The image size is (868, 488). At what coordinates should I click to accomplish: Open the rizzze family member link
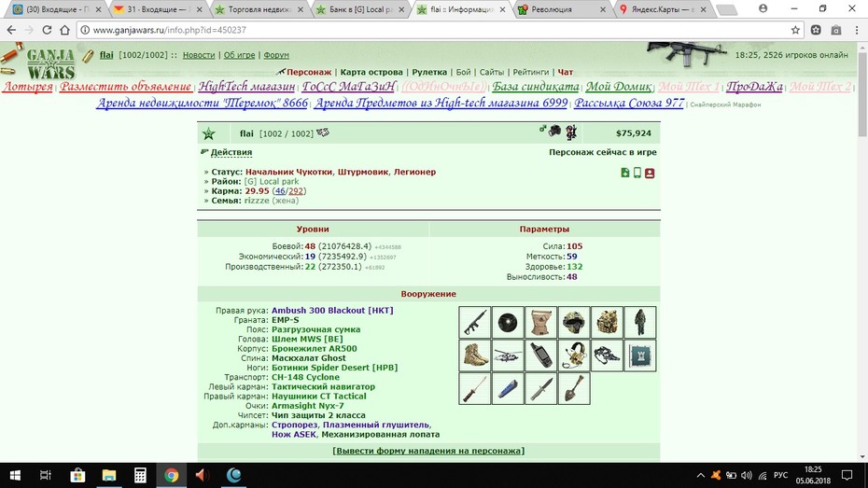click(257, 201)
